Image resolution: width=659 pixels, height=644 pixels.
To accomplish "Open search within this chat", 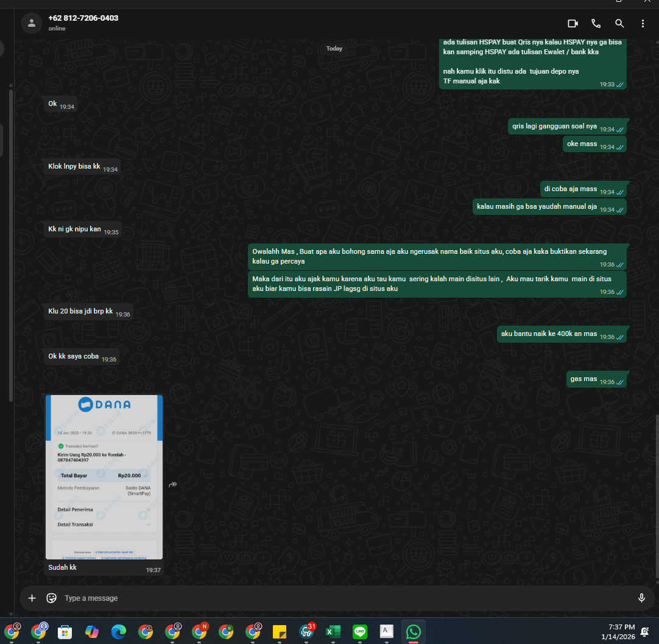I will (619, 24).
